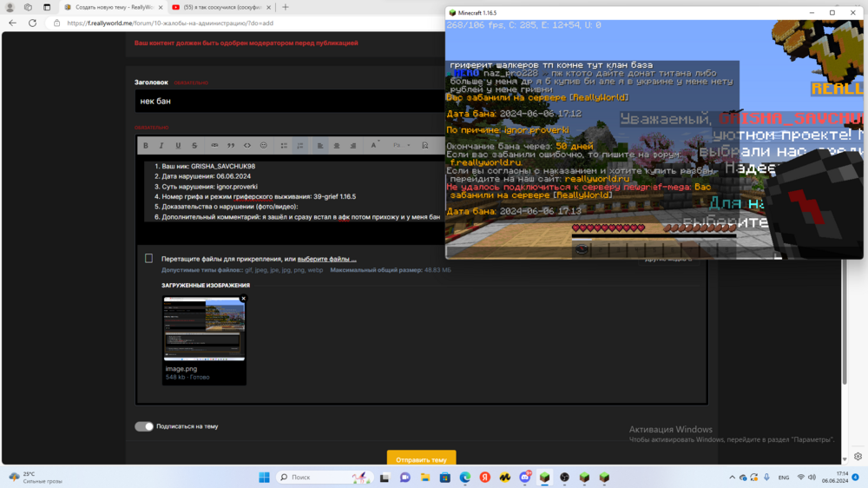Go back with the browser back arrow
The width and height of the screenshot is (868, 488).
[x=13, y=23]
